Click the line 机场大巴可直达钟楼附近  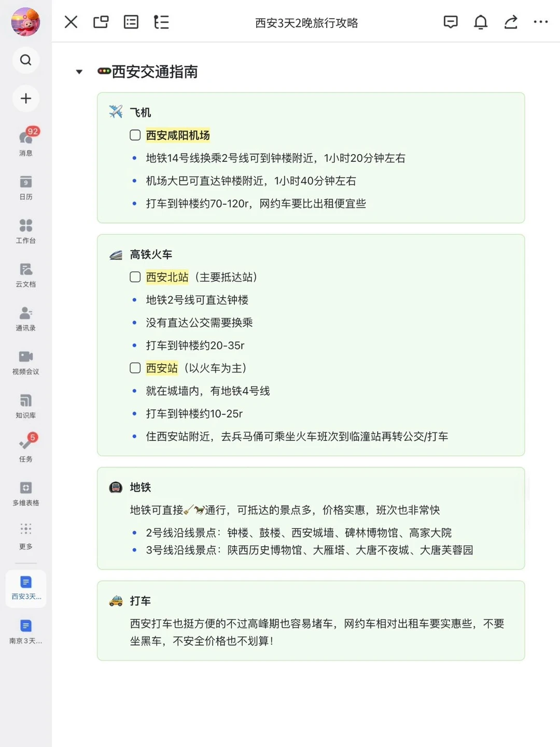point(251,181)
